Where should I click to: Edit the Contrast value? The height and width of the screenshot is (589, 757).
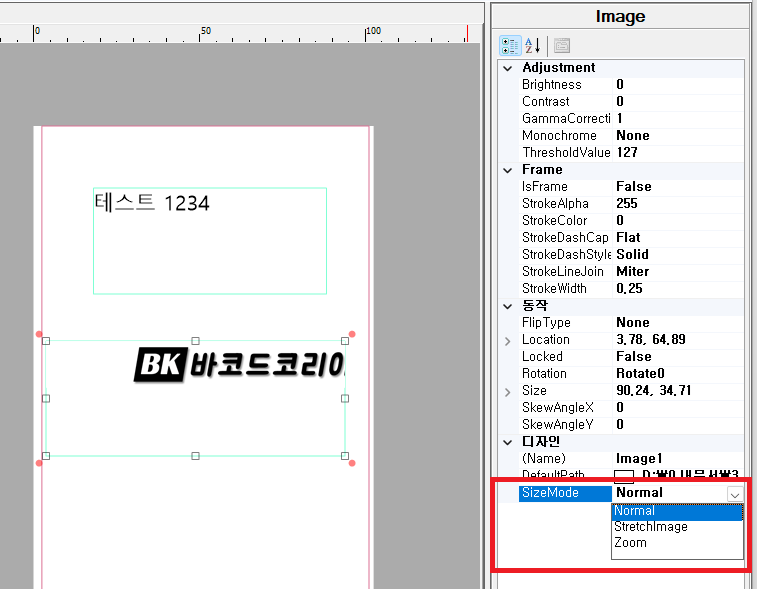[678, 102]
